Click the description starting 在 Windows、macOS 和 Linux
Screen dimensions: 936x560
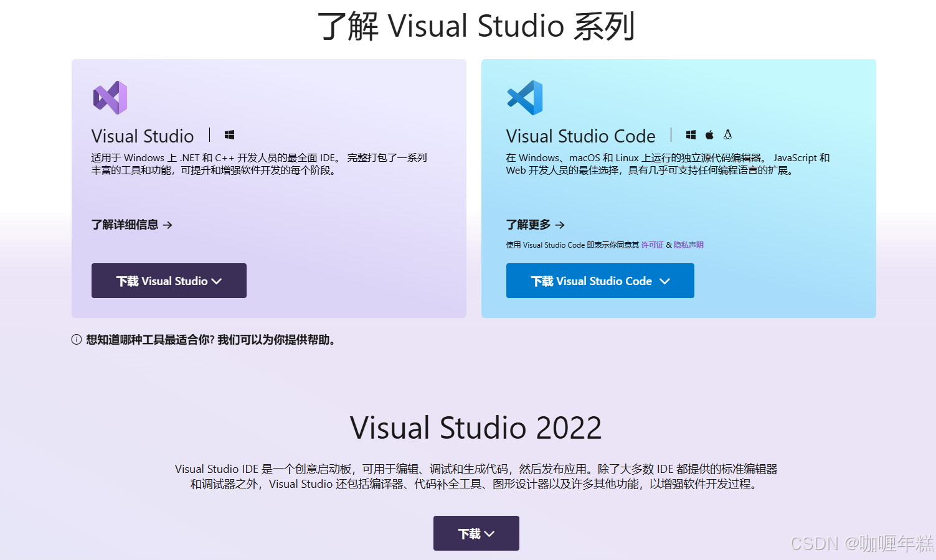pos(668,164)
